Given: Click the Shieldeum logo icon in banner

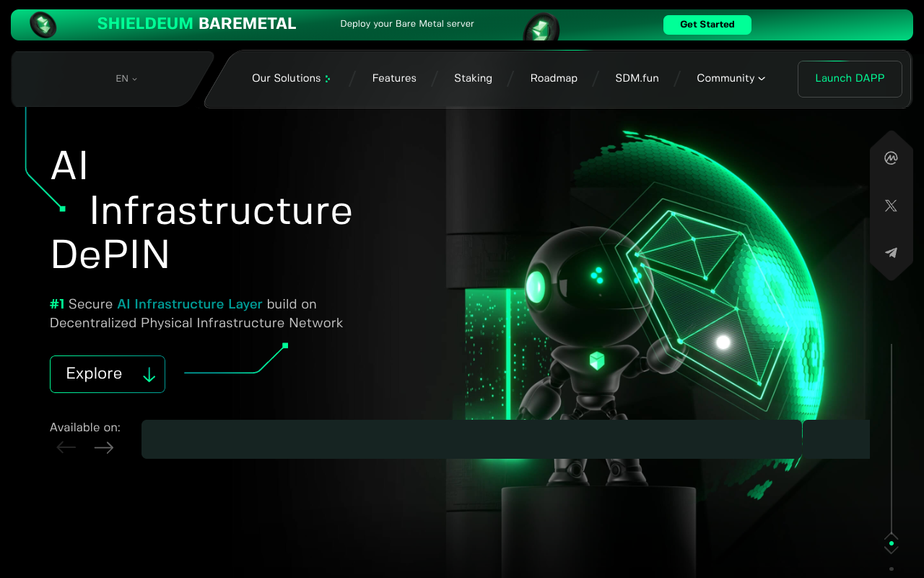Looking at the screenshot, I should 43,25.
